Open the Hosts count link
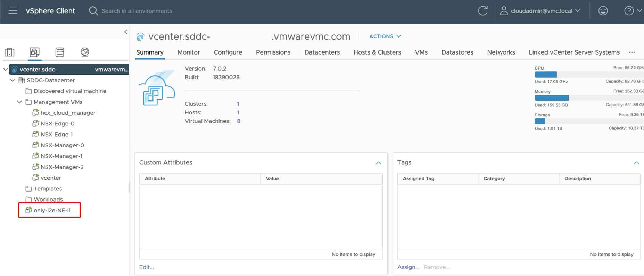Screen dimensions: 644x276 (238, 112)
